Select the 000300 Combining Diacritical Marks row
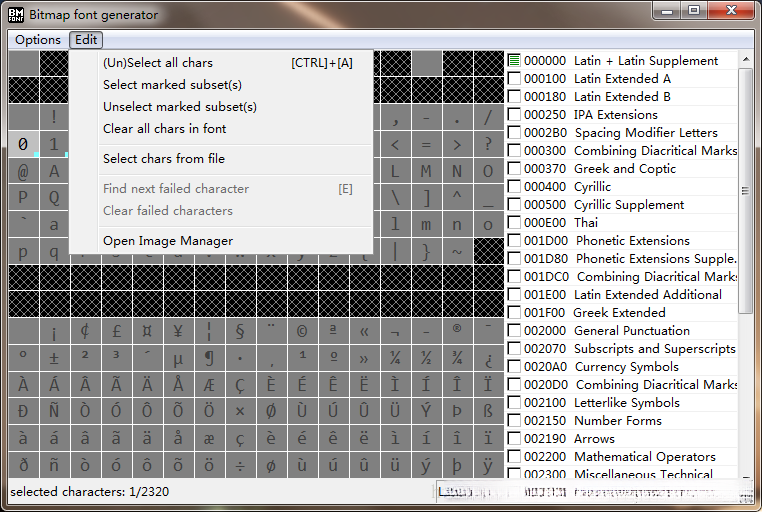The width and height of the screenshot is (762, 512). (x=622, y=151)
